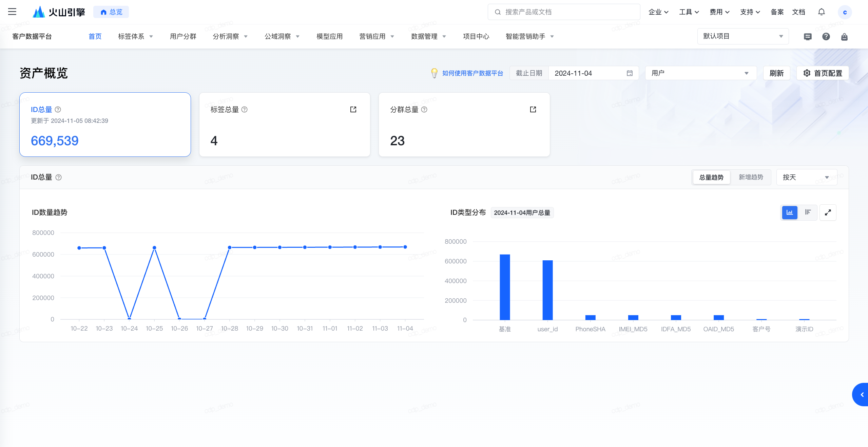Expand the 公域洞察 menu
Image resolution: width=868 pixels, height=447 pixels.
(282, 36)
